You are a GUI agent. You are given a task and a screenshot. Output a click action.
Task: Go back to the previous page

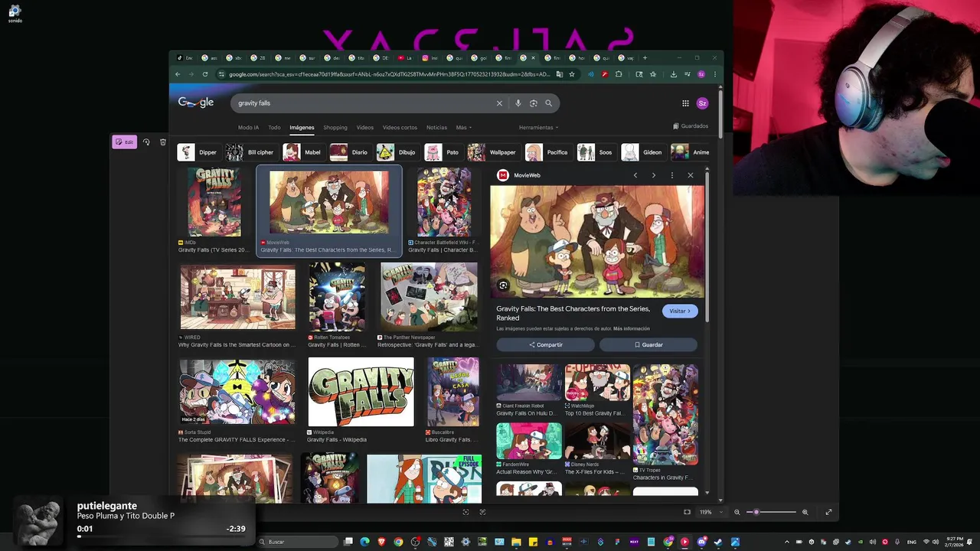(x=178, y=74)
